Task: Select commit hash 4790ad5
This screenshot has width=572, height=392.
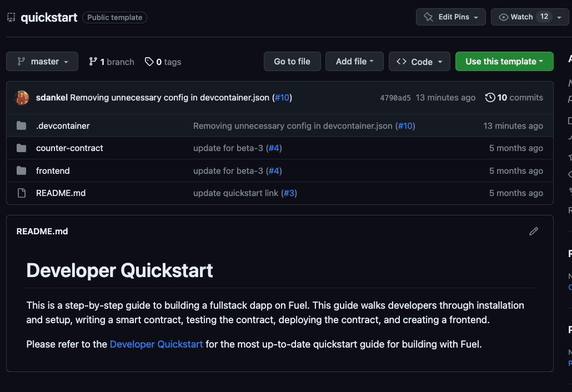Action: [x=395, y=97]
